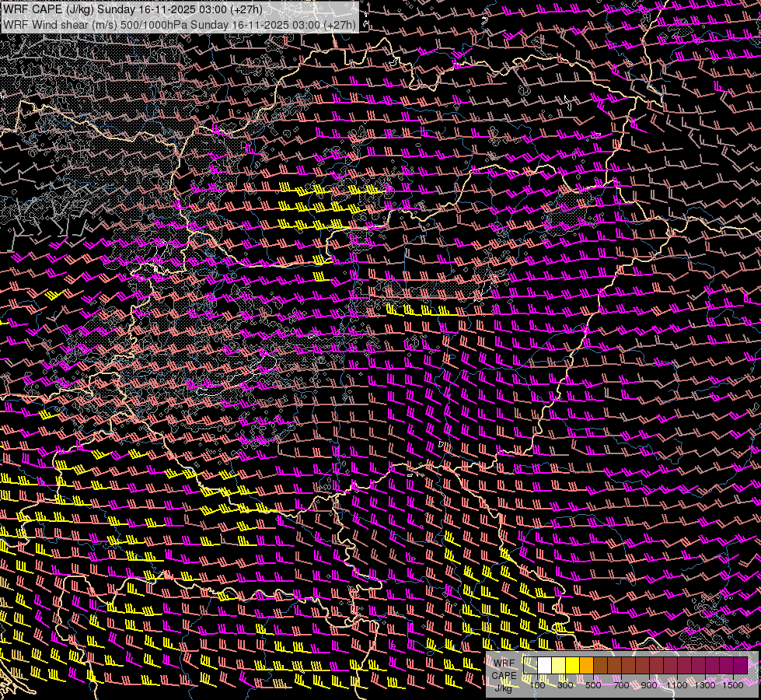Click the '100' legend value label

point(537,685)
